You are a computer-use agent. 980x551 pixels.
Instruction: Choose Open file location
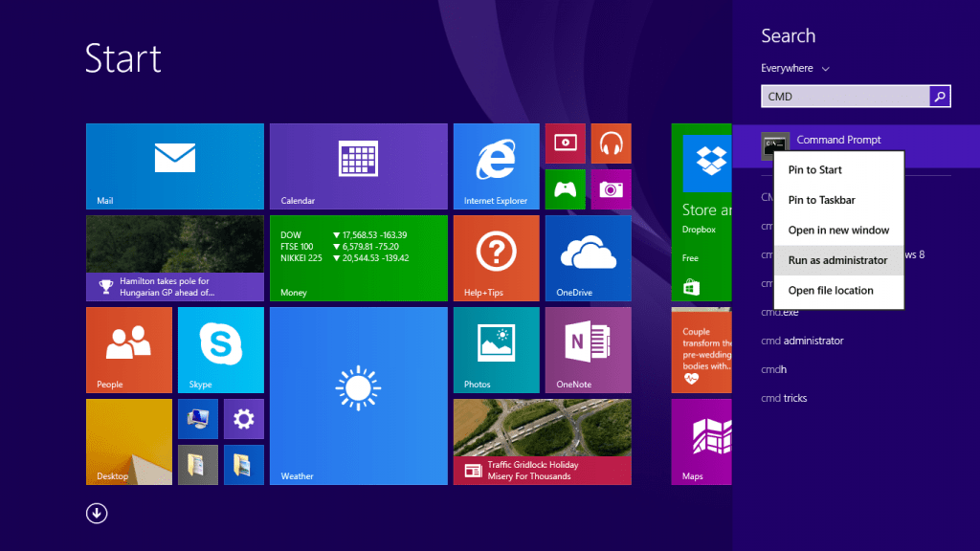(838, 290)
